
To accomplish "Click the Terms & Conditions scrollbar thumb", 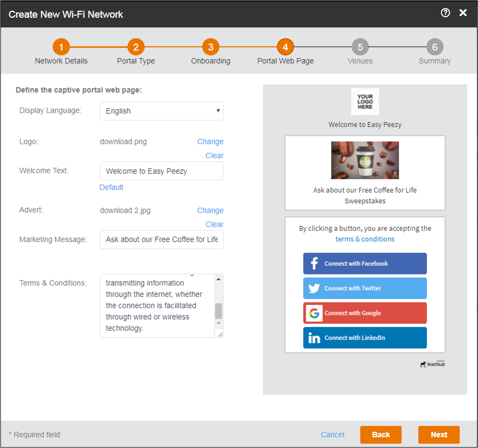I will (218, 311).
